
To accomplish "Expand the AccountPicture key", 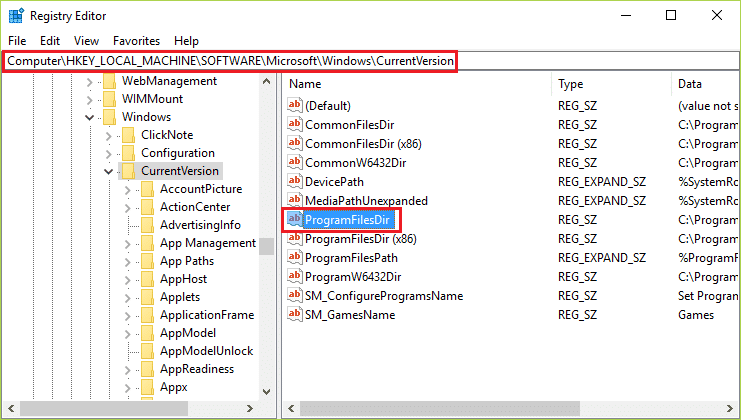I will coord(127,190).
